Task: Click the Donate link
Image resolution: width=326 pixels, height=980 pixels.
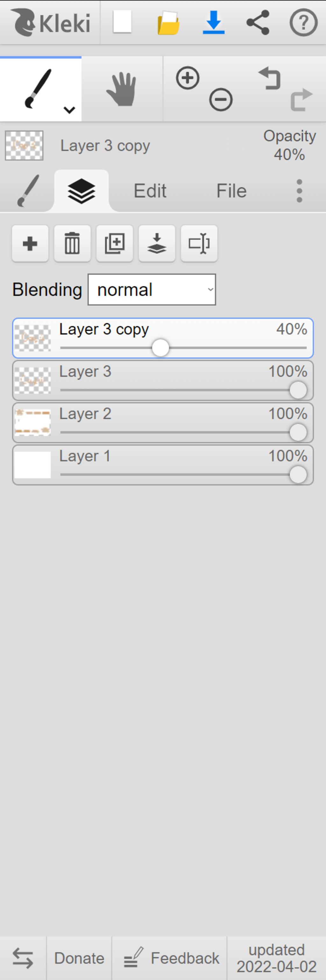Action: (x=79, y=958)
